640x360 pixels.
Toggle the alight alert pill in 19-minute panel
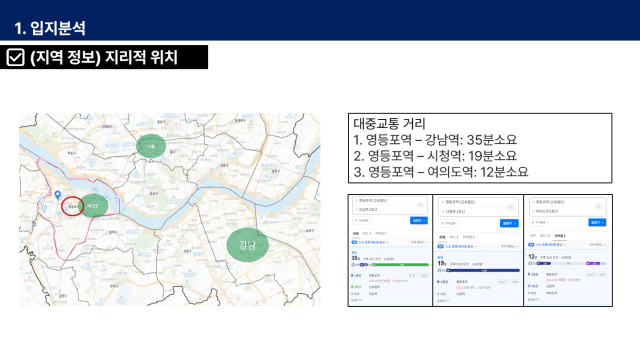coord(515,282)
